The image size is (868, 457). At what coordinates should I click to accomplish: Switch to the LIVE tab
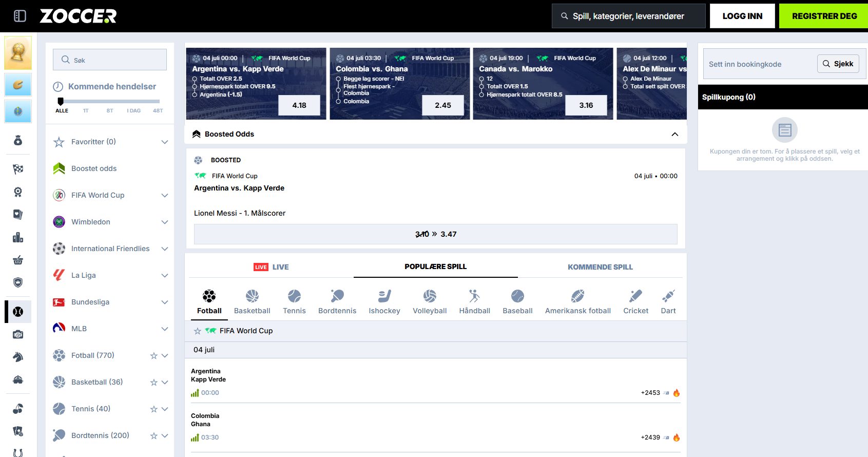(x=272, y=267)
